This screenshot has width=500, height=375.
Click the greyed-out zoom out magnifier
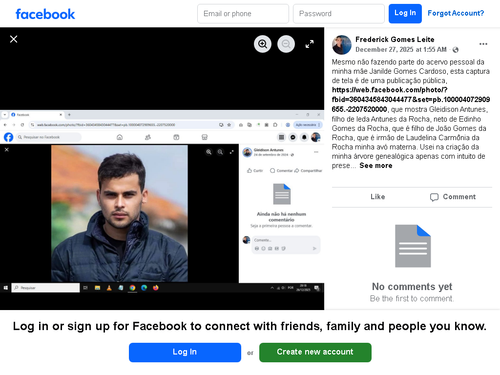point(286,44)
